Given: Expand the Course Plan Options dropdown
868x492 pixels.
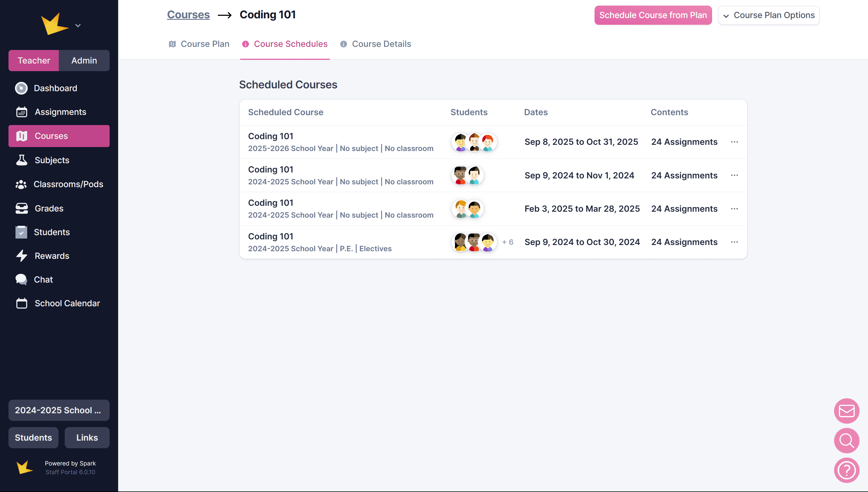Looking at the screenshot, I should coord(769,15).
